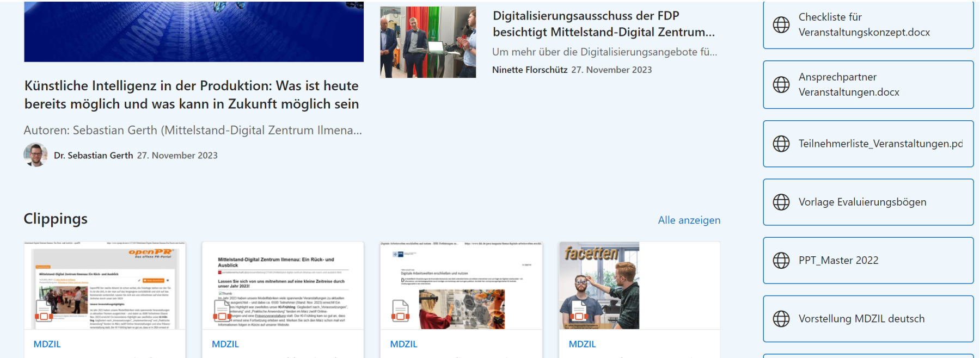Click date 27. November 2023 beside Ninette Florschütz

pyautogui.click(x=611, y=70)
